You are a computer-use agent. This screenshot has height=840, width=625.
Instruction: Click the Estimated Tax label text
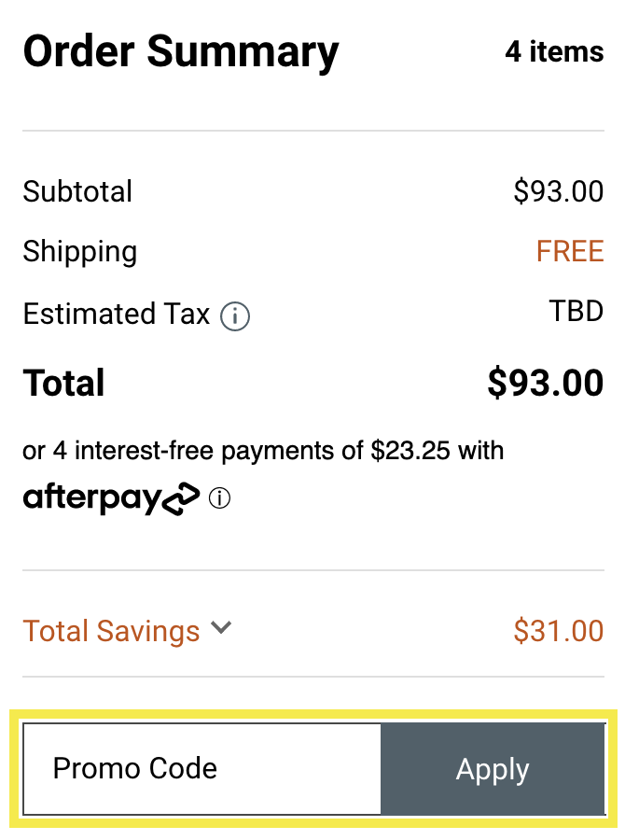tap(116, 314)
